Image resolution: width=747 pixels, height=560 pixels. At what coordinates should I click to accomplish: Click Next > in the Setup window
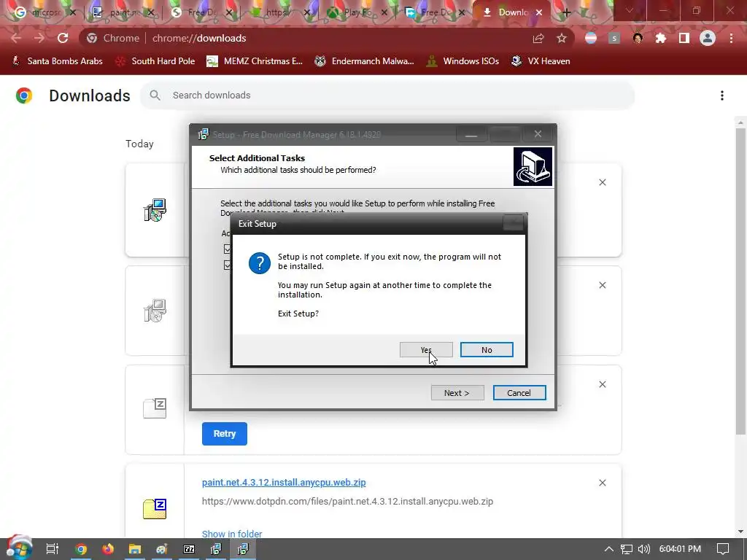(457, 393)
